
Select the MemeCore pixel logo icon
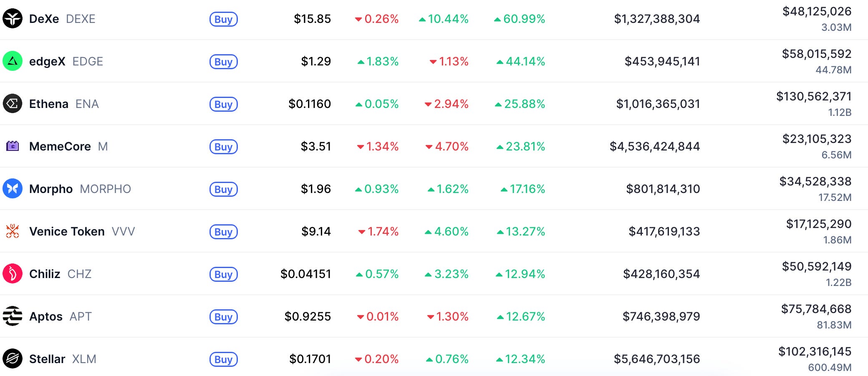click(x=13, y=146)
